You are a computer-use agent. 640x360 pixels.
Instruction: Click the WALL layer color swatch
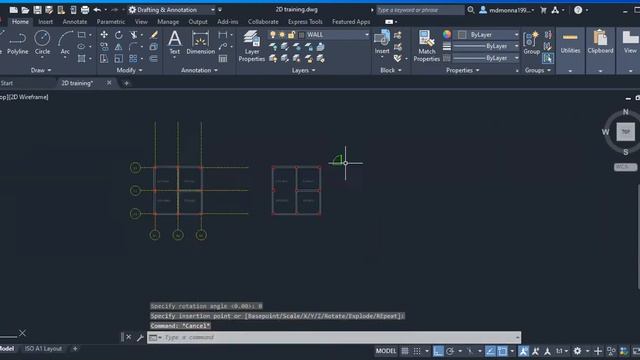pyautogui.click(x=302, y=35)
